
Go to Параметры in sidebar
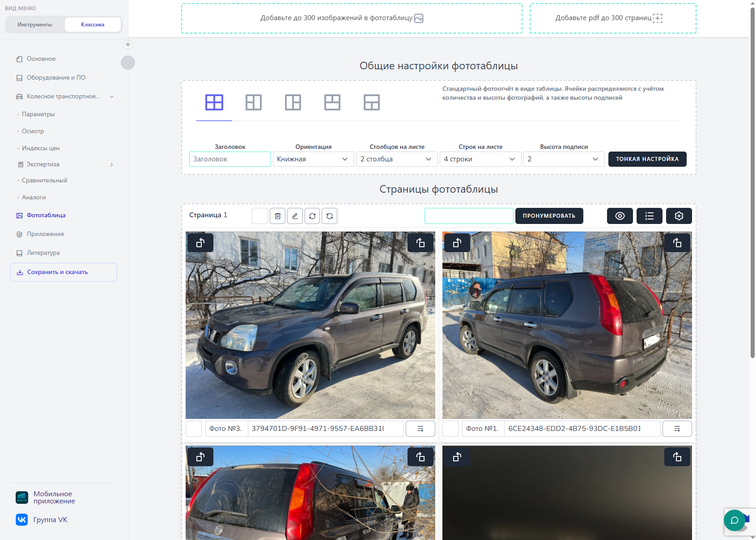[38, 114]
